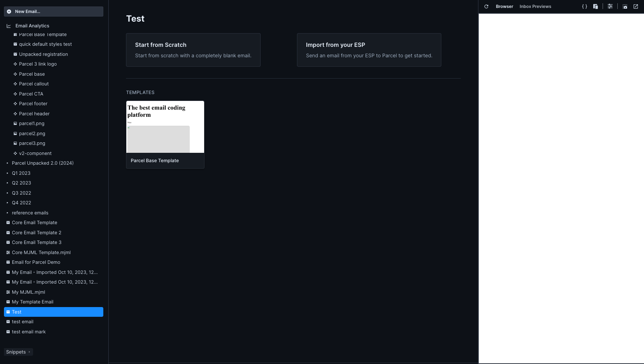Click component icon beside Parcel CTA
Screen dimensions: 644x364
(15, 94)
